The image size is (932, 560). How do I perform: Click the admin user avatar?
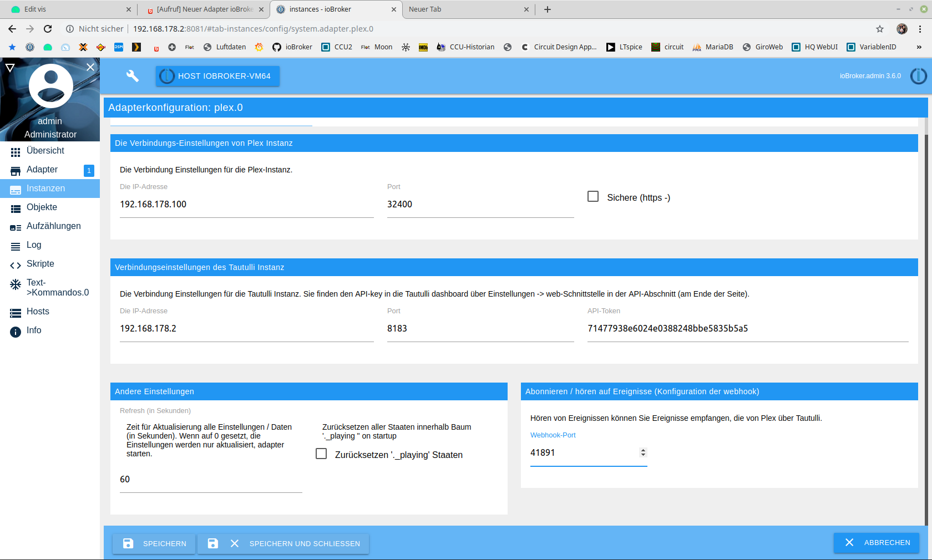coord(50,86)
